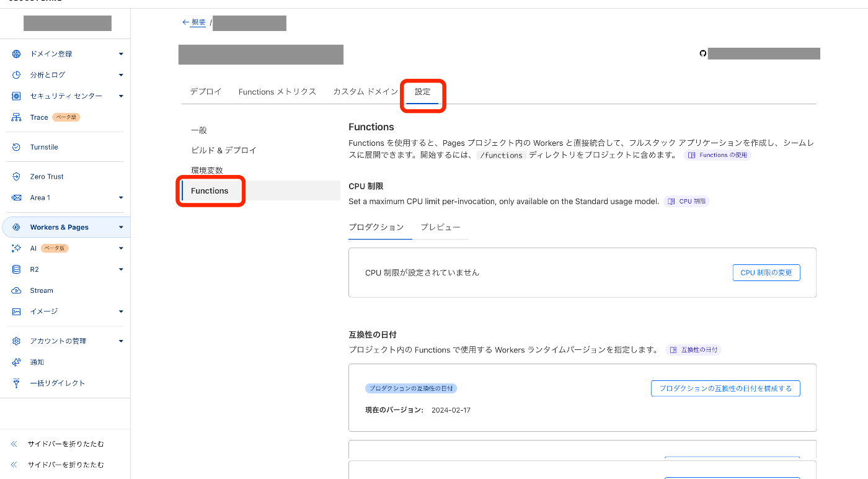Click the back arrow before 概要

(x=185, y=22)
